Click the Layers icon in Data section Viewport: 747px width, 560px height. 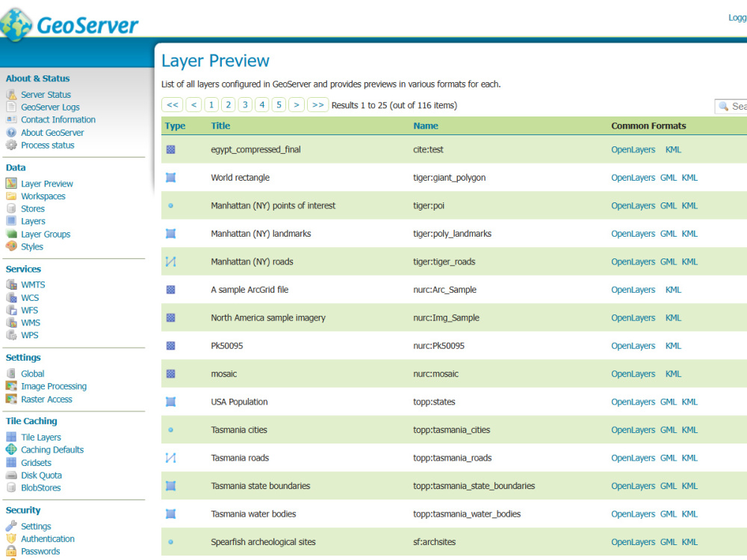(11, 221)
